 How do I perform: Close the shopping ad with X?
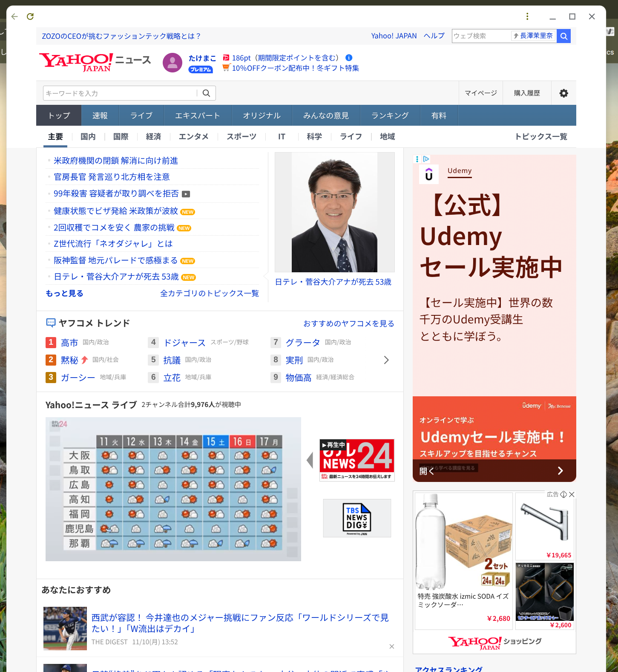tap(572, 494)
